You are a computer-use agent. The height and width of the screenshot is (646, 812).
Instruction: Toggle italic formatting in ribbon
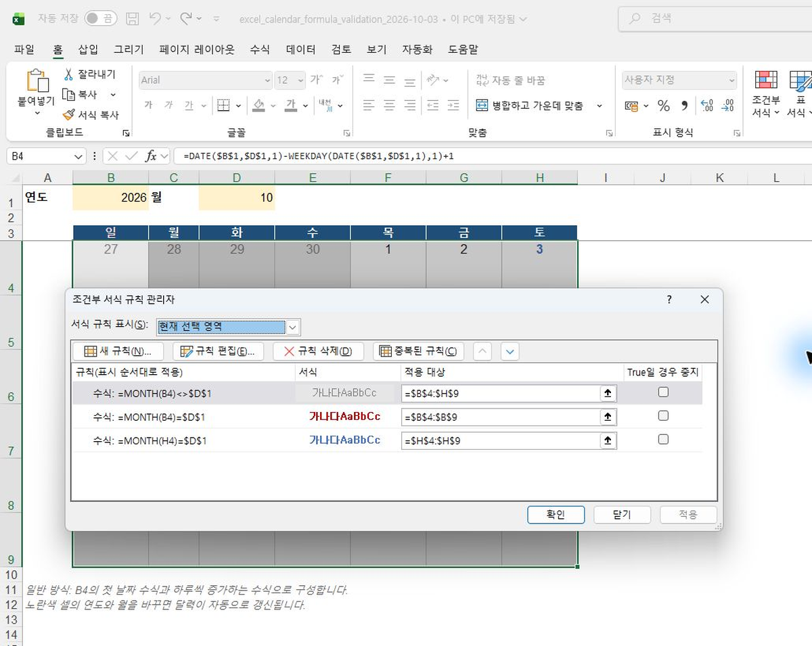pos(168,106)
